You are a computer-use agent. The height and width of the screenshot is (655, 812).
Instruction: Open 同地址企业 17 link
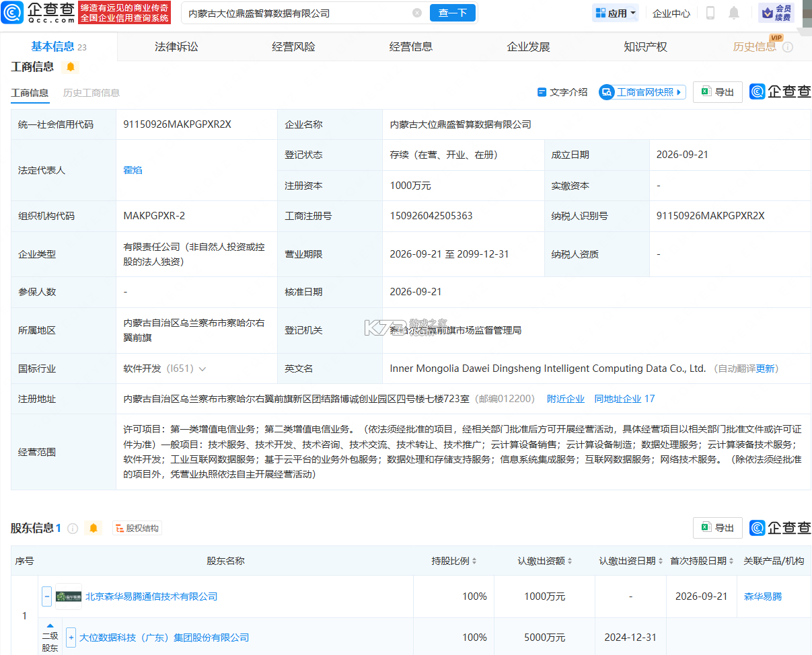624,399
